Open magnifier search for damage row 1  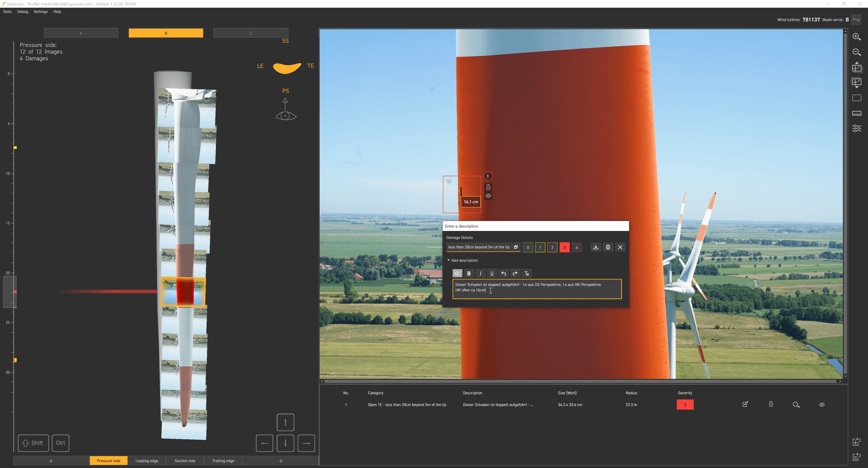point(796,405)
